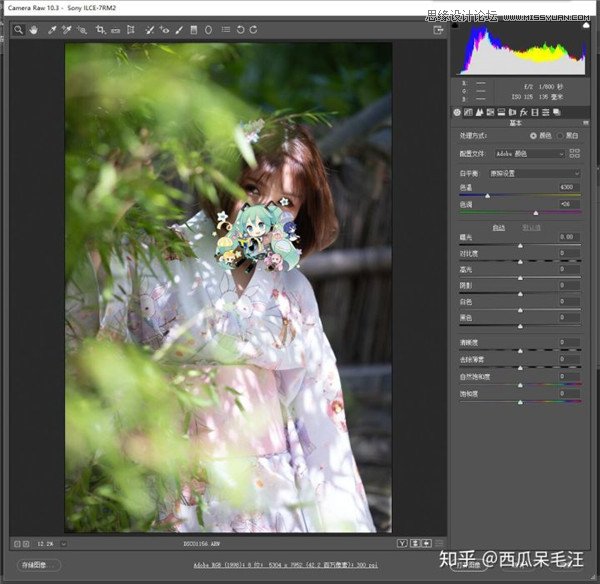Choose the Red Eye Removal tool
The width and height of the screenshot is (600, 584).
click(164, 30)
